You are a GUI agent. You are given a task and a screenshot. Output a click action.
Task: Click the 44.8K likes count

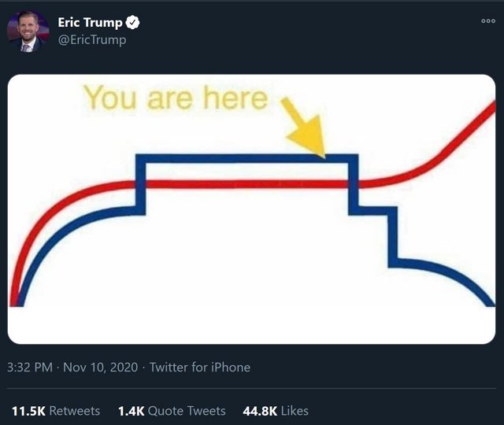point(260,411)
